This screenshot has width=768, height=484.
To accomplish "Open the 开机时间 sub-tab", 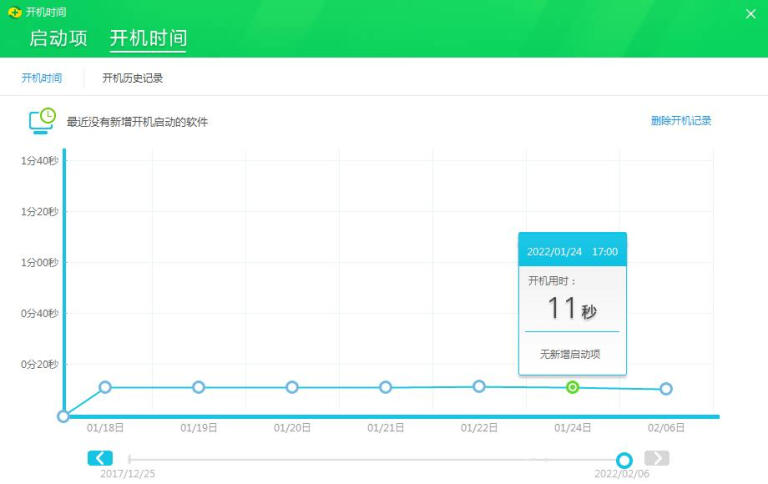I will 42,78.
